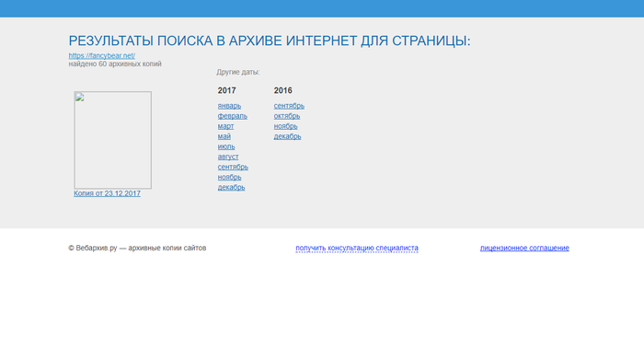Select декабрь in the 2017 column
Viewport: 644px width, 360px height.
(x=231, y=187)
